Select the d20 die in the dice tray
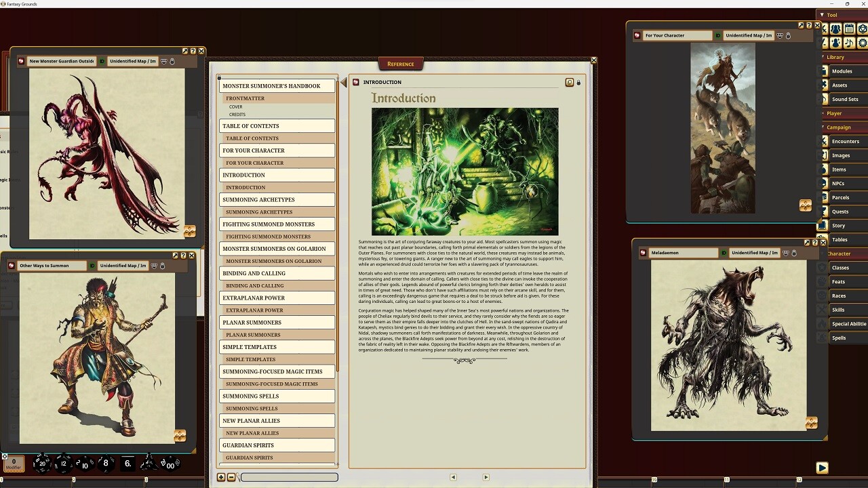The width and height of the screenshot is (868, 488). (42, 463)
